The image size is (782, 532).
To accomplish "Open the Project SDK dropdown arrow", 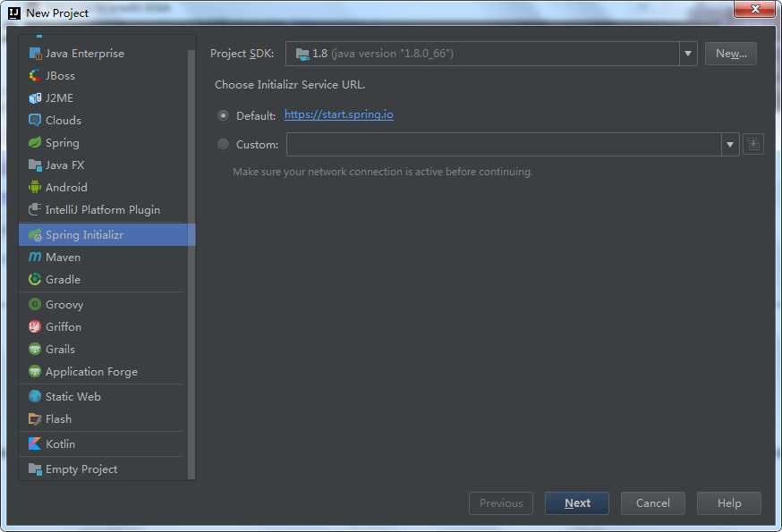I will click(688, 54).
